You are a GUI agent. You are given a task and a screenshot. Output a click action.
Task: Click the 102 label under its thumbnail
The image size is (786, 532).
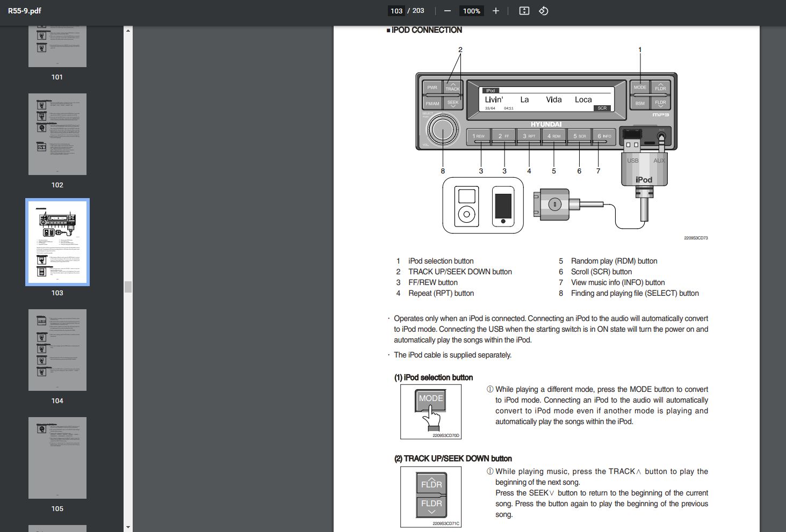click(x=57, y=185)
